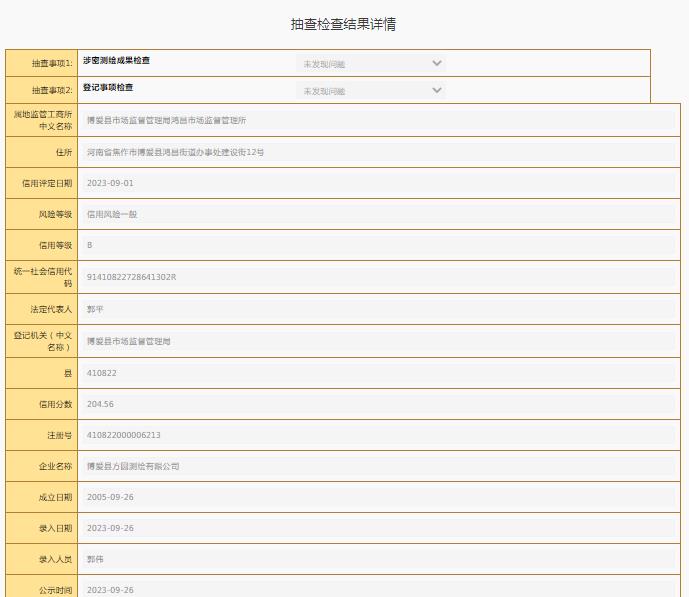Click the 录入人员 field showing 郭伟
The width and height of the screenshot is (689, 597).
(x=378, y=559)
